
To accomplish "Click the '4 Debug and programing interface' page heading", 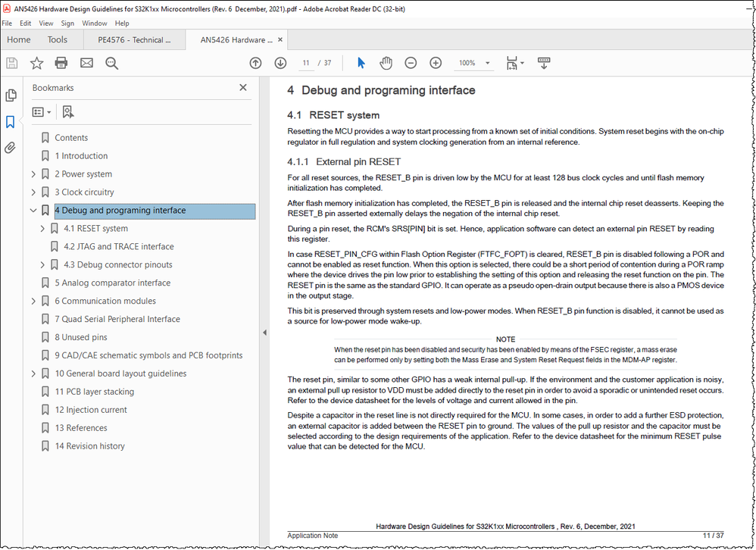I will pyautogui.click(x=381, y=91).
